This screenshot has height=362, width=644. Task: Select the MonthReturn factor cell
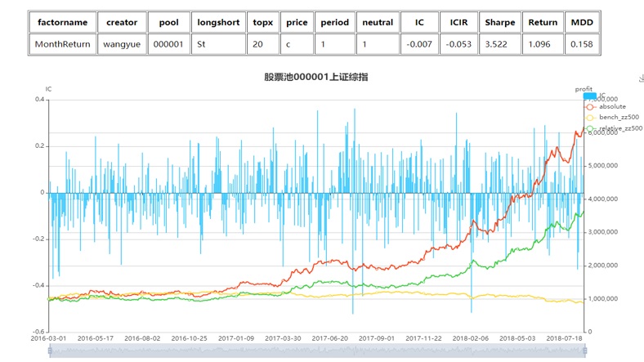click(62, 44)
